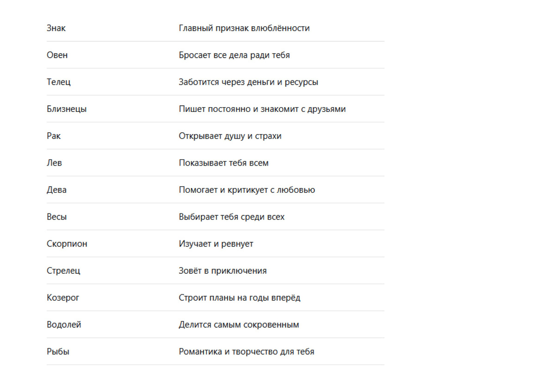The height and width of the screenshot is (392, 555).
Task: Select the 'Стрелец' cell
Action: click(x=63, y=271)
